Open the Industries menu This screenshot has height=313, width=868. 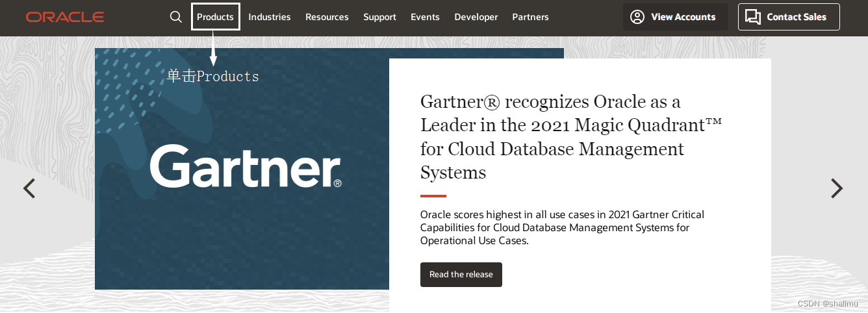(270, 17)
